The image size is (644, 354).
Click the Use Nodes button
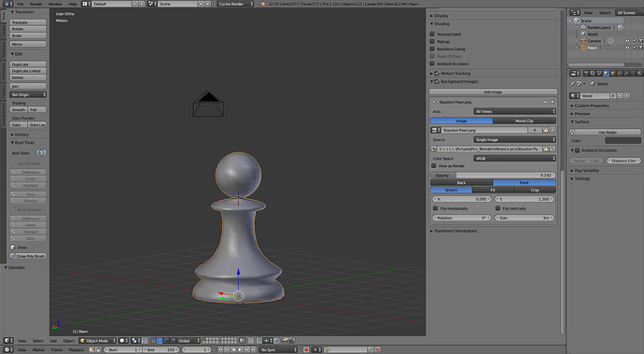click(x=606, y=132)
